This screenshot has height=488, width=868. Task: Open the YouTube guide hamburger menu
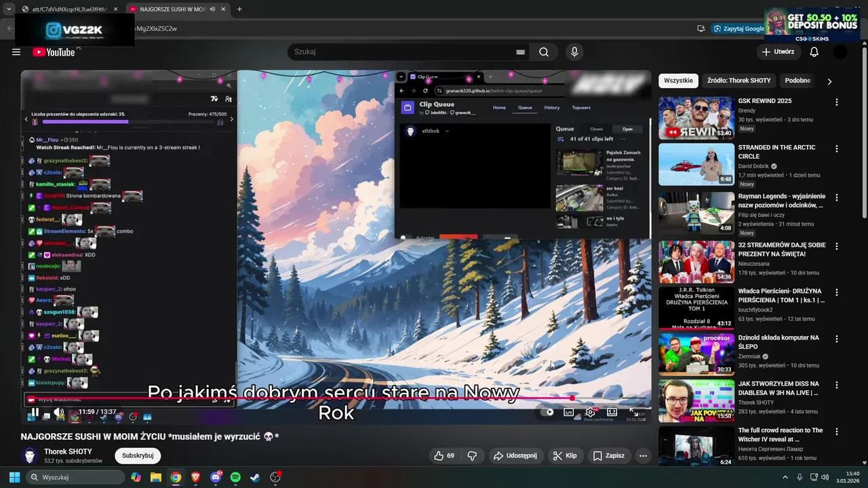click(16, 52)
